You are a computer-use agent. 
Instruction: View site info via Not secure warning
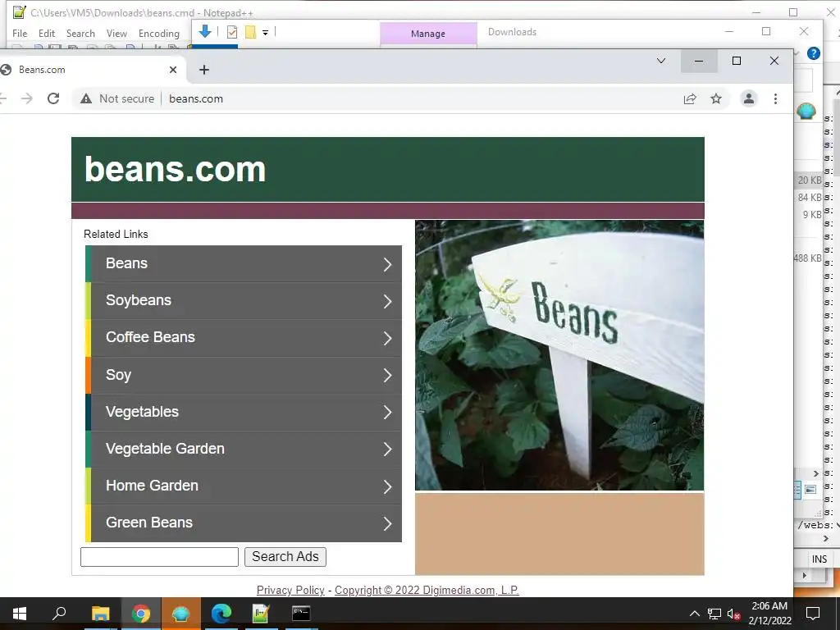pyautogui.click(x=117, y=98)
